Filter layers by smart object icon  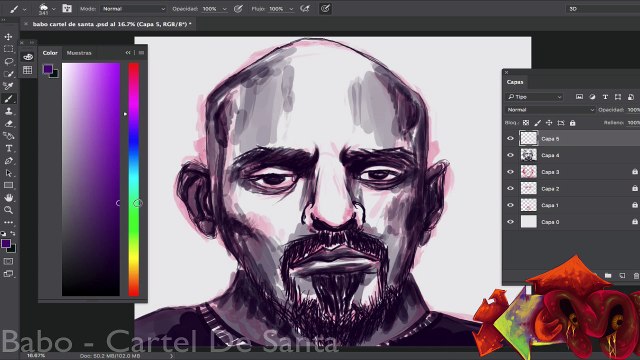pyautogui.click(x=631, y=97)
